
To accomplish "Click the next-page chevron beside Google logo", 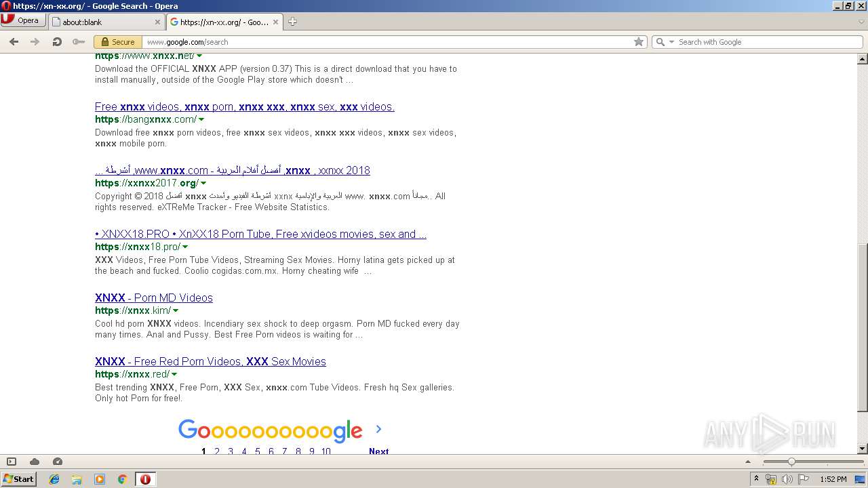I will (x=378, y=429).
